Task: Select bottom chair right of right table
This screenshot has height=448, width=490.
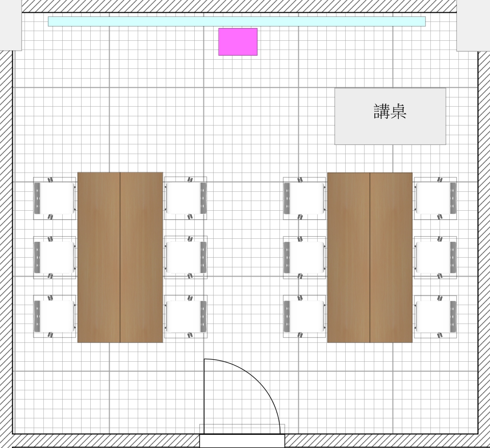Action: tap(435, 316)
